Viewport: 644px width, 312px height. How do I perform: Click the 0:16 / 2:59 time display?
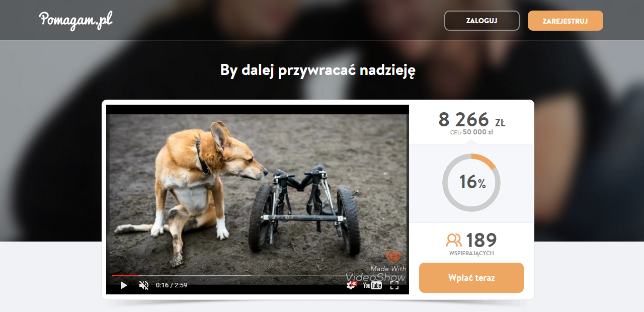tap(172, 285)
